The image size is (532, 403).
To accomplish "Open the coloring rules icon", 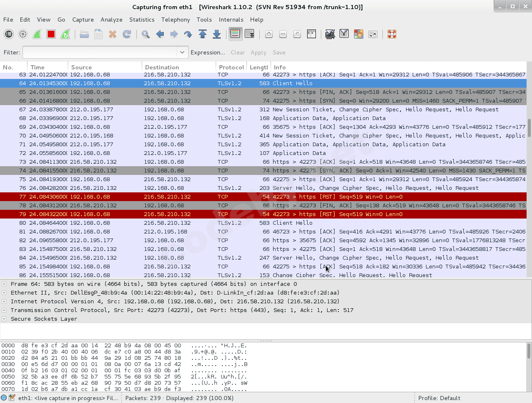I will (358, 34).
